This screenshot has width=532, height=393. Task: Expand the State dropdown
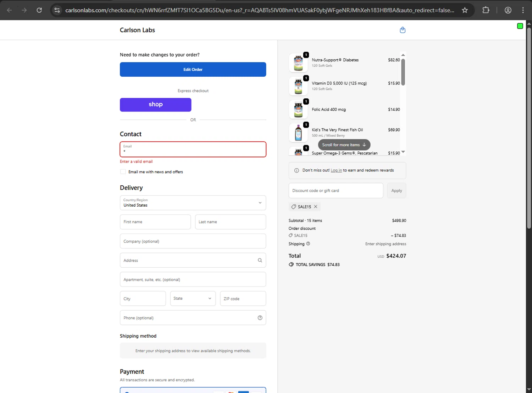click(x=193, y=299)
